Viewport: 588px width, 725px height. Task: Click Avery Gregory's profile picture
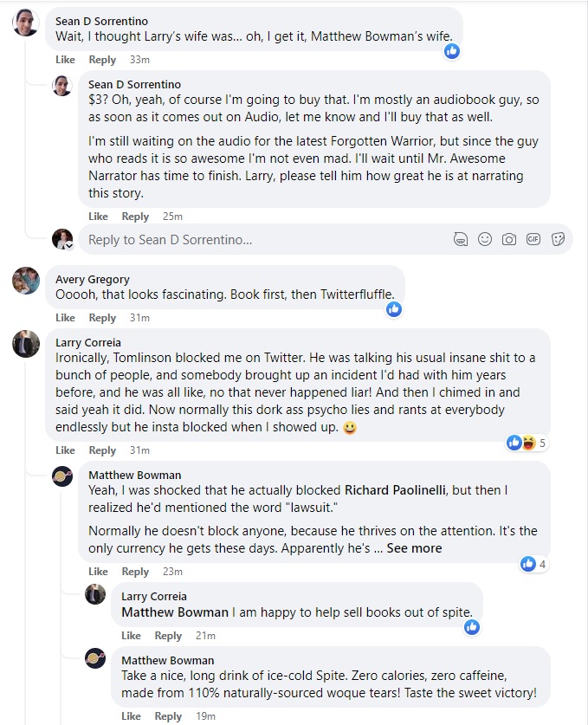(26, 281)
